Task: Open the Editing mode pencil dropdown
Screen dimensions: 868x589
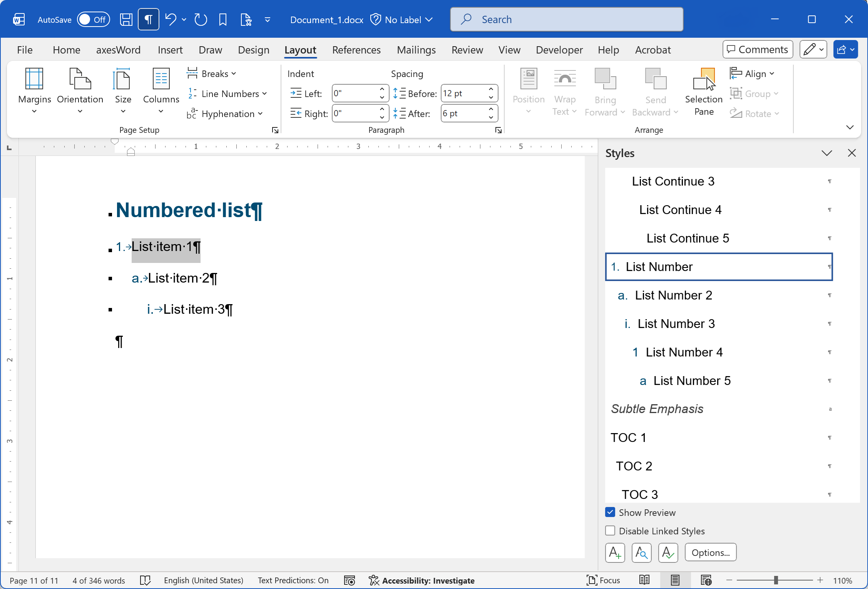Action: 813,50
